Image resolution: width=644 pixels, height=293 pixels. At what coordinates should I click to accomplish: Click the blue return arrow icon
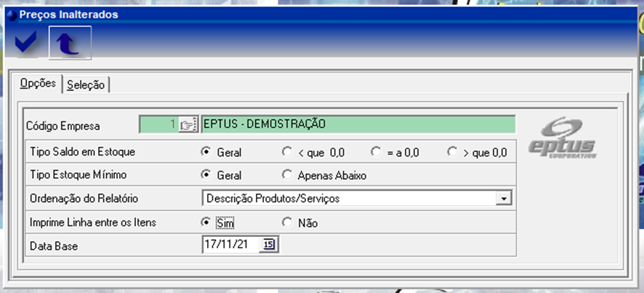[x=70, y=44]
